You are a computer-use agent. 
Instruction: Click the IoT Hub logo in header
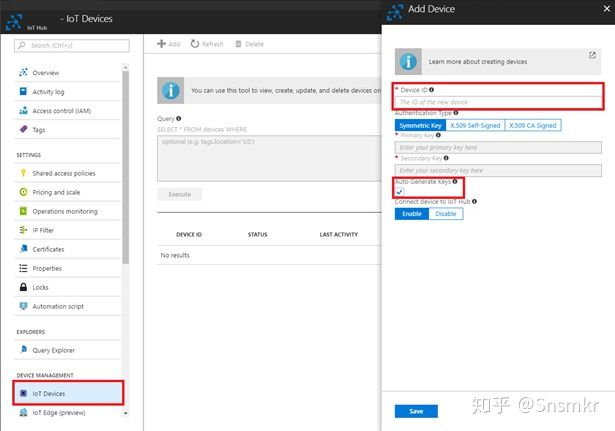point(14,22)
